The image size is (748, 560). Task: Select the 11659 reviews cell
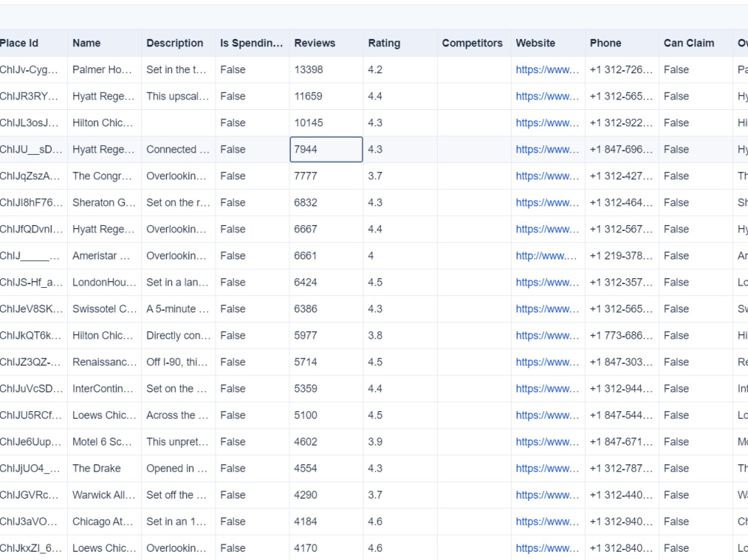point(326,96)
